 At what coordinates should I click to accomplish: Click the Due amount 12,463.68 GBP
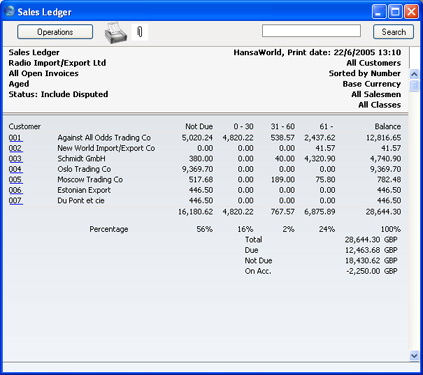[x=371, y=250]
